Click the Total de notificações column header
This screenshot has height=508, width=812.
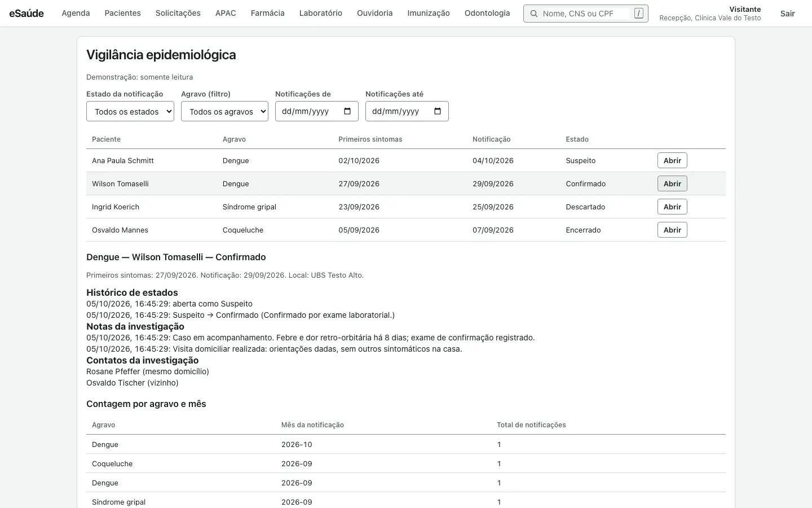(531, 425)
